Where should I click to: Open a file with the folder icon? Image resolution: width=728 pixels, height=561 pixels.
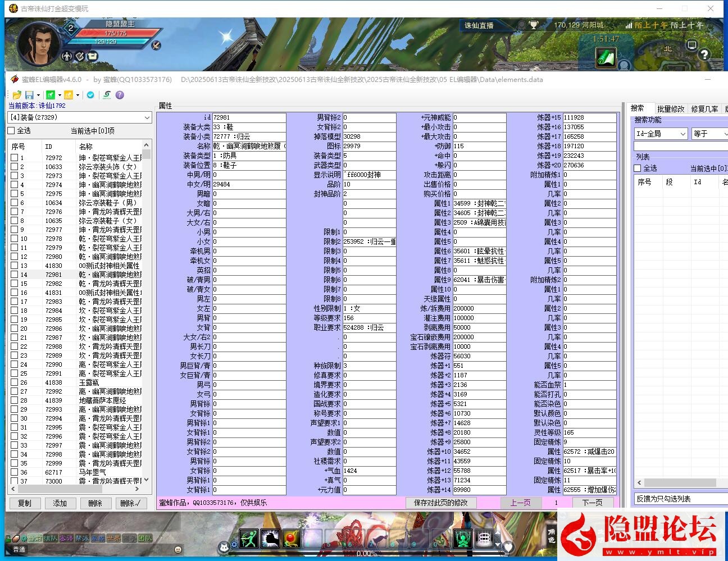[17, 95]
